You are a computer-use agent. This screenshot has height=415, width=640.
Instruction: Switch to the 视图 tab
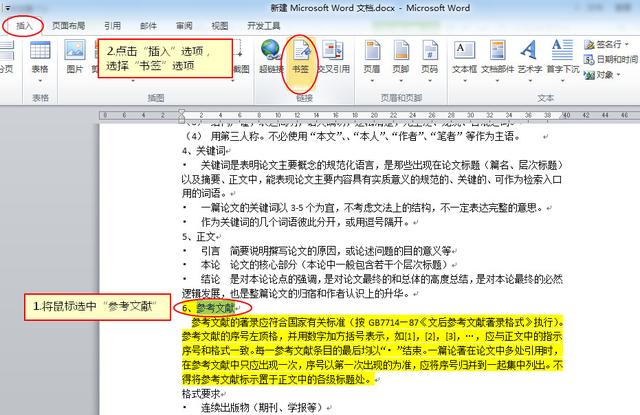220,26
